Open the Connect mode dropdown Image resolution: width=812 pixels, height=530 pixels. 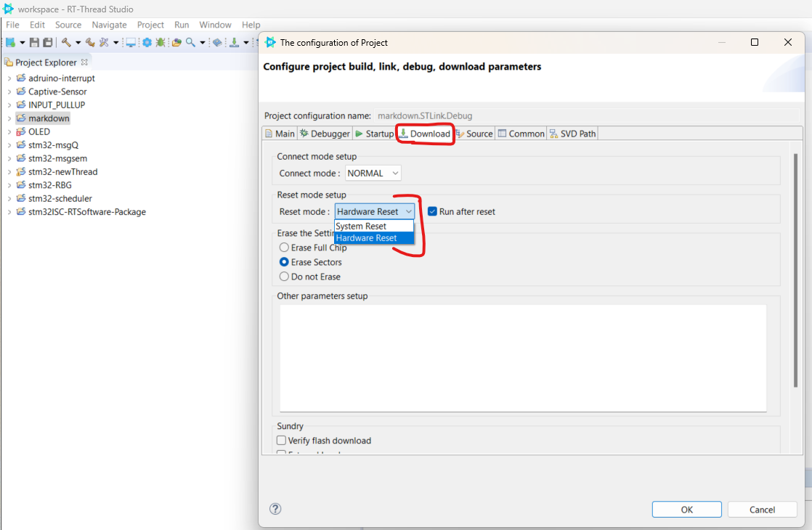(x=373, y=174)
